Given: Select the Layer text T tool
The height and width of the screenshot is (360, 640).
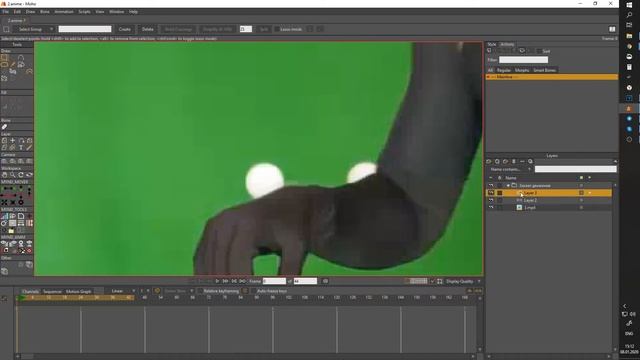Looking at the screenshot, I should click(21, 148).
